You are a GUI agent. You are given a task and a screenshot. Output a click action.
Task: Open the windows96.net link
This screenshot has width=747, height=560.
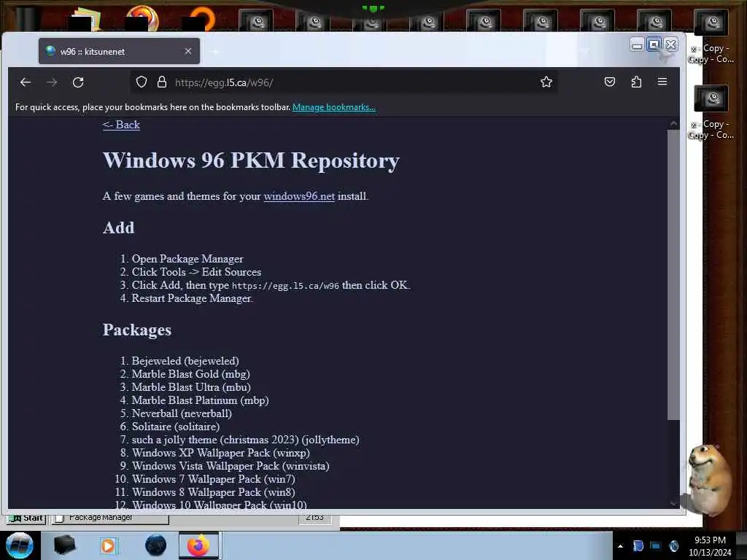(x=299, y=196)
